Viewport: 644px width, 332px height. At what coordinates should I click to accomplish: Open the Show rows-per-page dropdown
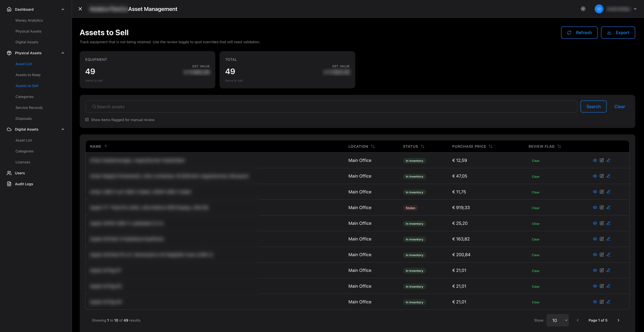[x=557, y=320]
